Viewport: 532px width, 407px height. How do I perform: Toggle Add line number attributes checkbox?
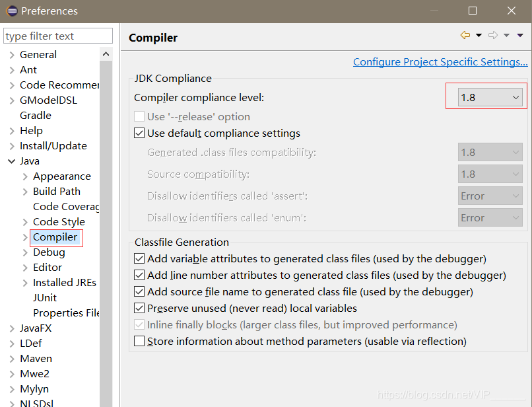139,275
